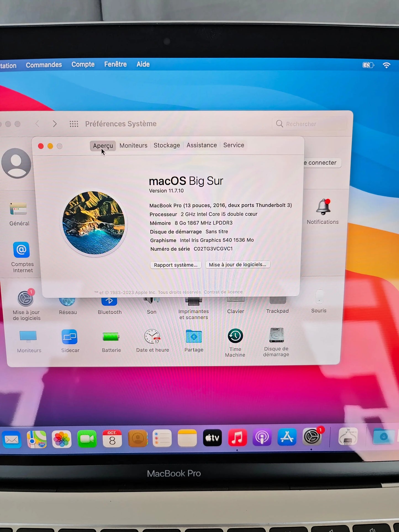Open the app right of System Preferences
The width and height of the screenshot is (399, 532).
348,436
